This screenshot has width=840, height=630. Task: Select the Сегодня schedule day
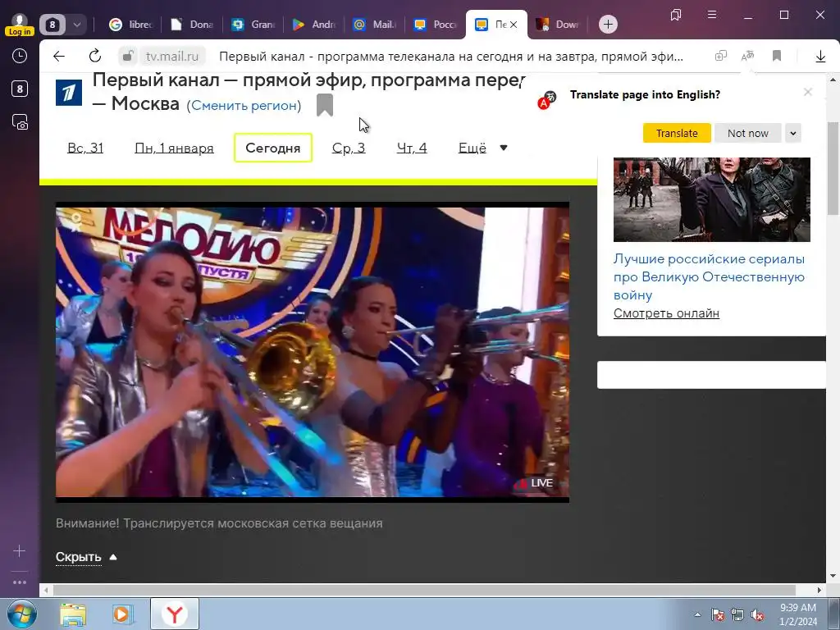pos(272,148)
